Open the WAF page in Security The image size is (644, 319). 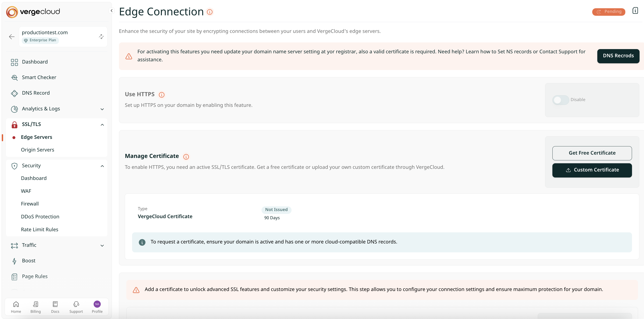click(26, 191)
